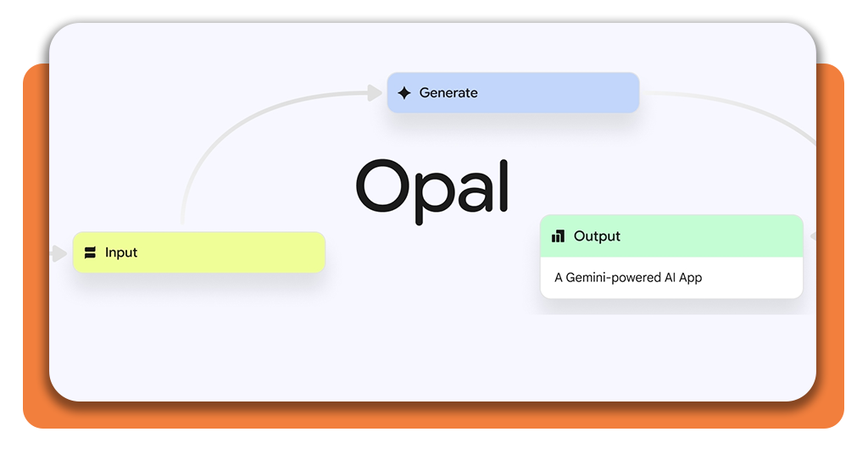Click the sparkle icon on Generate node
868x454 pixels.
point(404,93)
